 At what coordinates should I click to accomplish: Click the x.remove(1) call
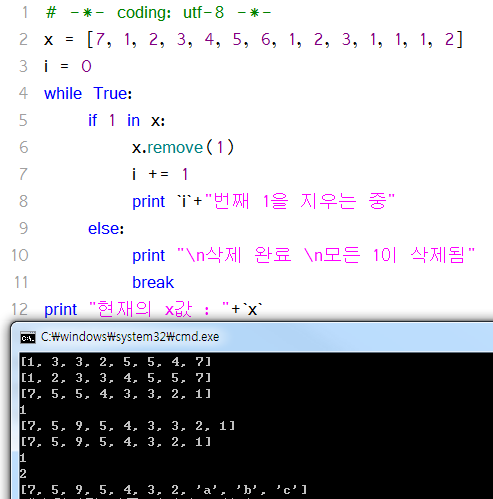click(183, 147)
